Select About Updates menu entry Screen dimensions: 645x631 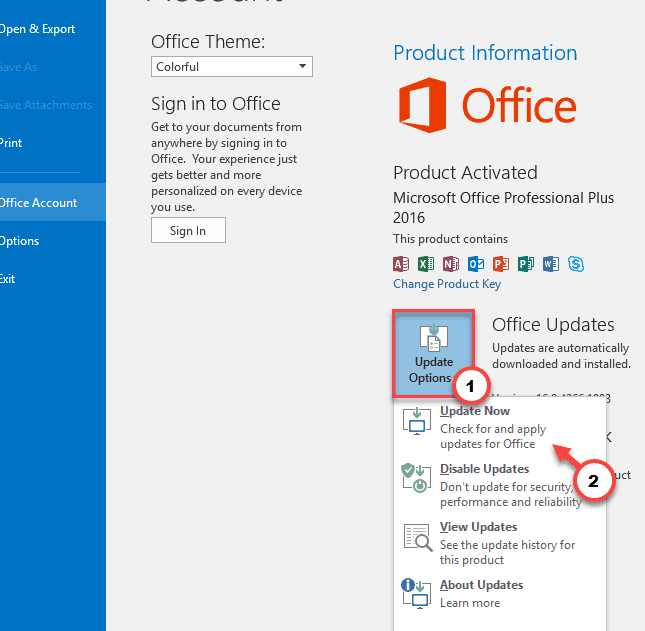[500, 594]
